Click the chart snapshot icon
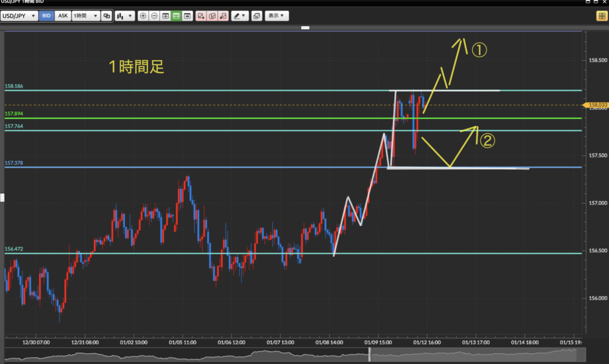The image size is (609, 364). pyautogui.click(x=256, y=16)
